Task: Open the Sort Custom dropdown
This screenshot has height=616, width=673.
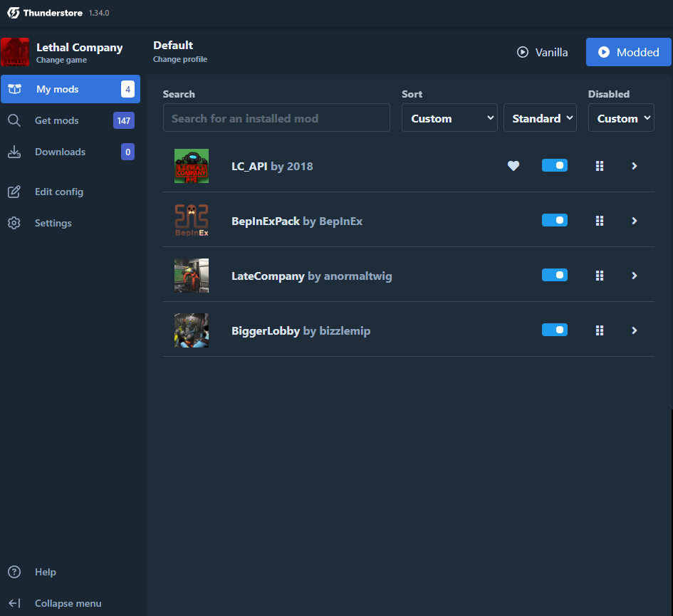Action: [x=449, y=118]
